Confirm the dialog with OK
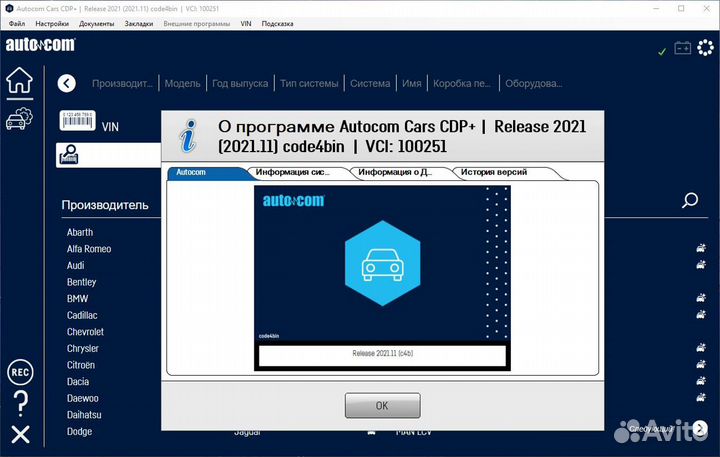This screenshot has width=720, height=457. pyautogui.click(x=382, y=406)
